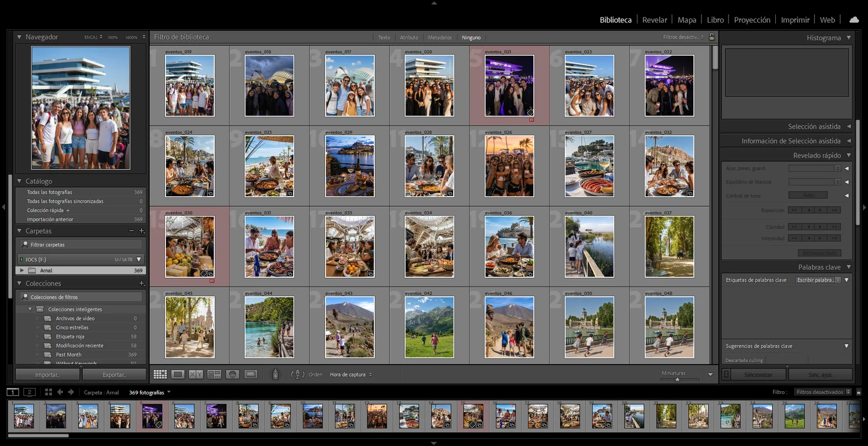The width and height of the screenshot is (868, 446).
Task: Switch to the Imprimir module
Action: pyautogui.click(x=795, y=20)
